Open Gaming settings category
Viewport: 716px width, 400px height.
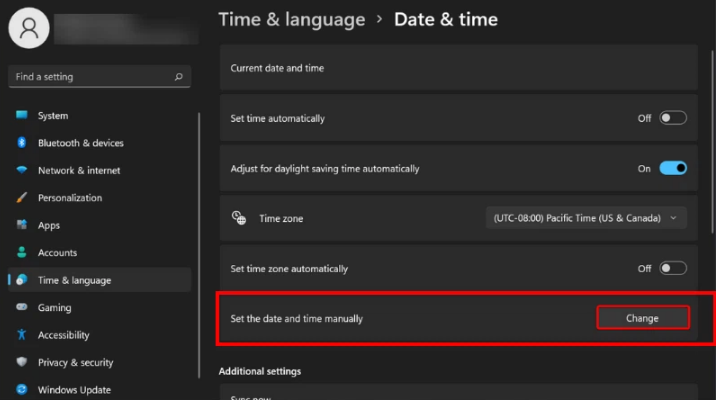tap(100, 307)
